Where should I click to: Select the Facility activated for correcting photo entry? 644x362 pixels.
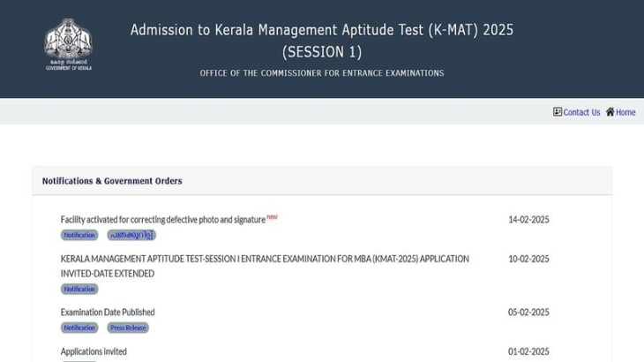(162, 220)
